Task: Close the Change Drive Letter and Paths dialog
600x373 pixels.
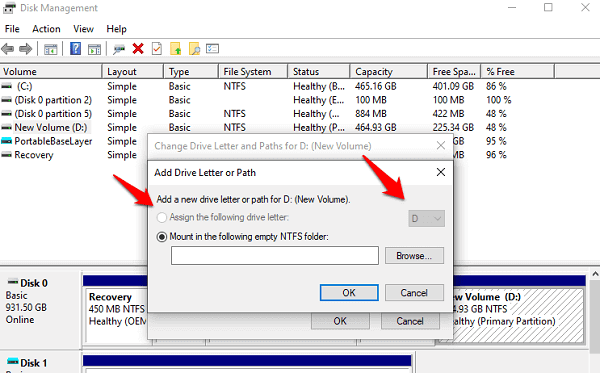Action: point(441,145)
